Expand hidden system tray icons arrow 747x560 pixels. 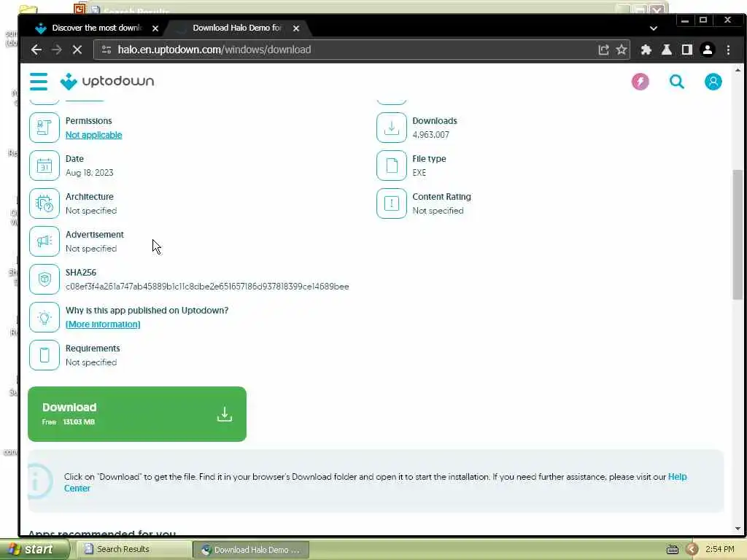tap(692, 550)
